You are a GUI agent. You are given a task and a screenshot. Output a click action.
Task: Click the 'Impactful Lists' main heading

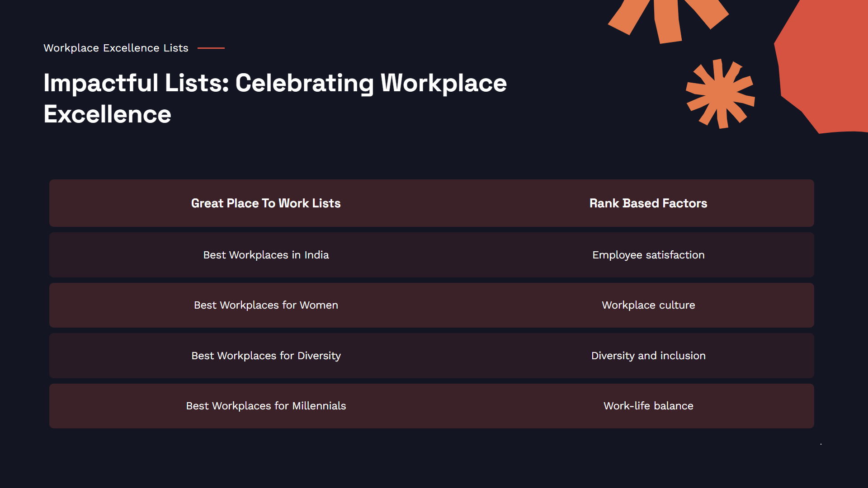pos(136,84)
